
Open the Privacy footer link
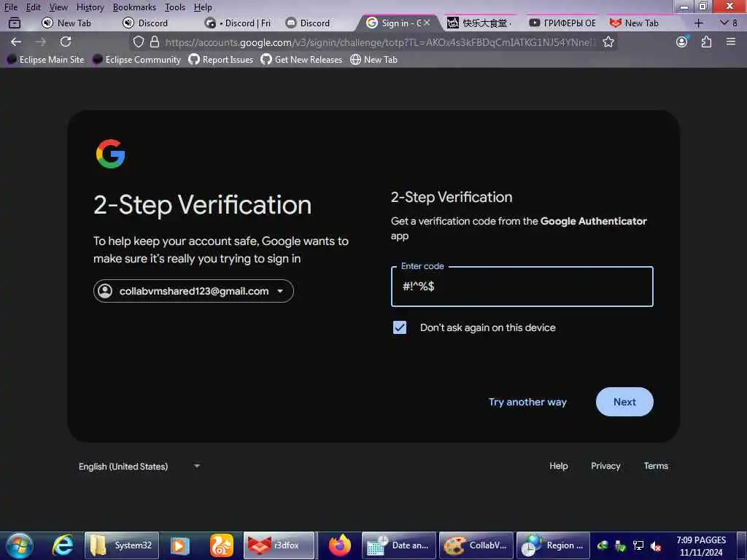(605, 466)
